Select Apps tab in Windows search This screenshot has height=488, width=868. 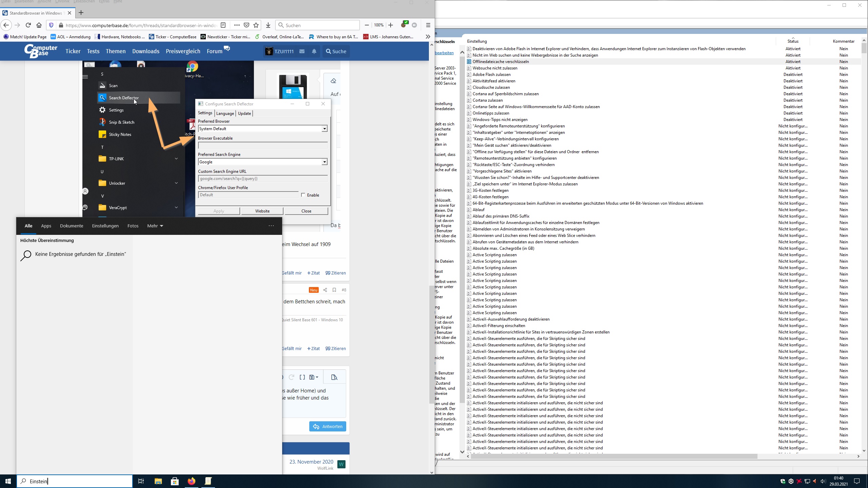[x=46, y=226]
